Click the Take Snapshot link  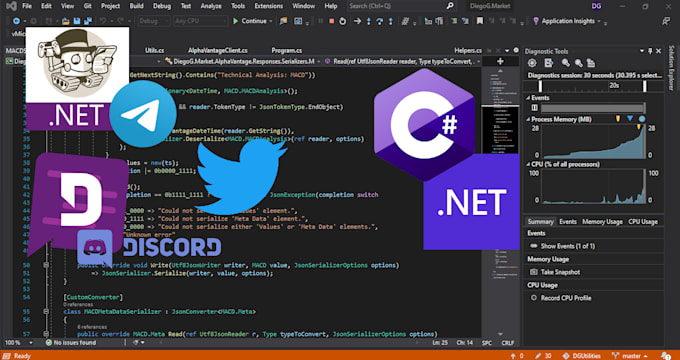tap(560, 272)
